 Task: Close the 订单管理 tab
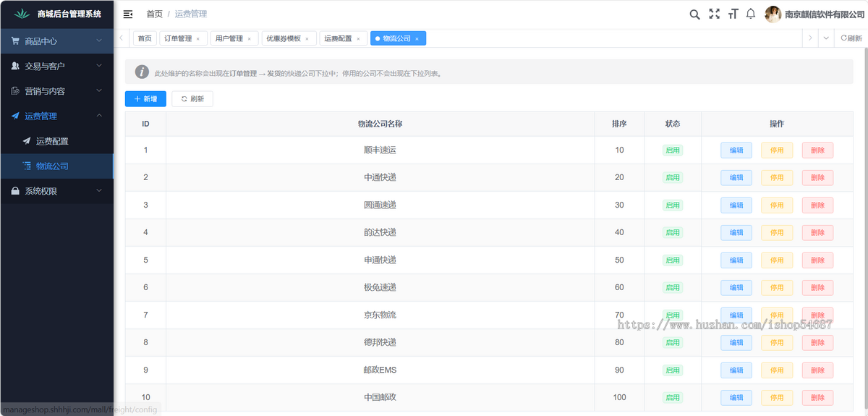pos(198,39)
